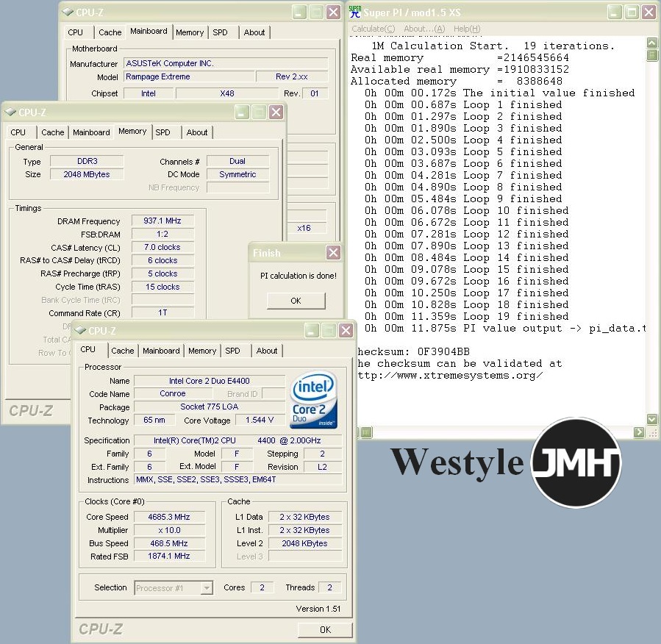This screenshot has height=644, width=661.
Task: Minimize the CPU-Z CPU window
Action: pyautogui.click(x=312, y=330)
